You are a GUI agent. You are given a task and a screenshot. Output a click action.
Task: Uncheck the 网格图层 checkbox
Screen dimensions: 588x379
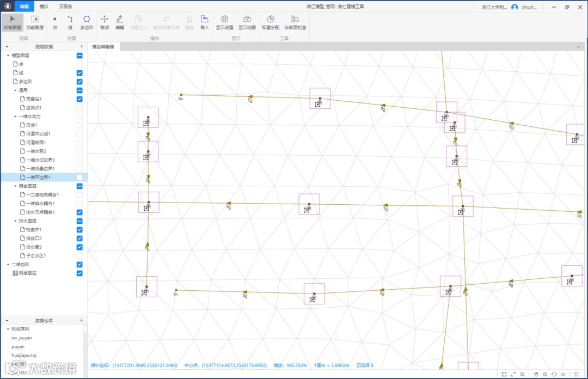pos(79,273)
